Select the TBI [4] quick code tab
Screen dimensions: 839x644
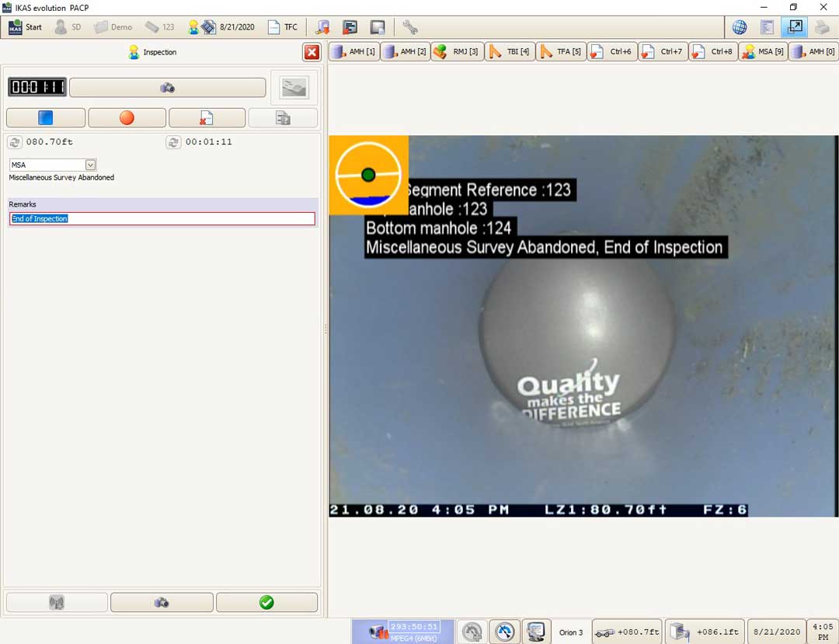(508, 52)
